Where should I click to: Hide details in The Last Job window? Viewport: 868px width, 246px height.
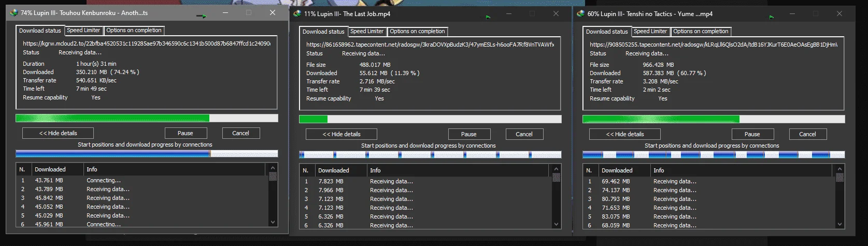(x=341, y=134)
